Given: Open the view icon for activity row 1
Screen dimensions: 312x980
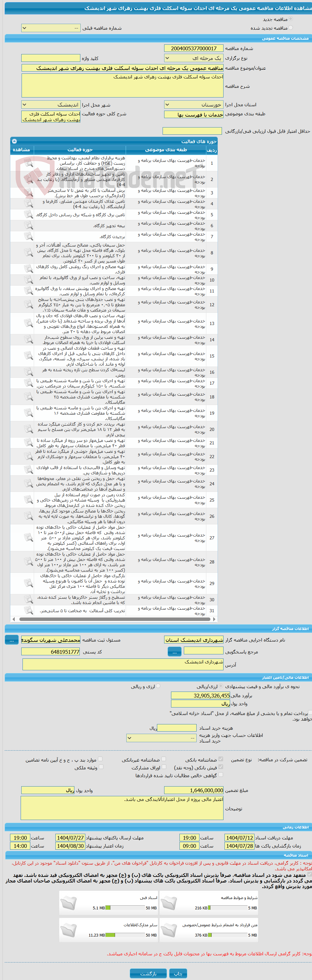Looking at the screenshot, I should [x=28, y=163].
